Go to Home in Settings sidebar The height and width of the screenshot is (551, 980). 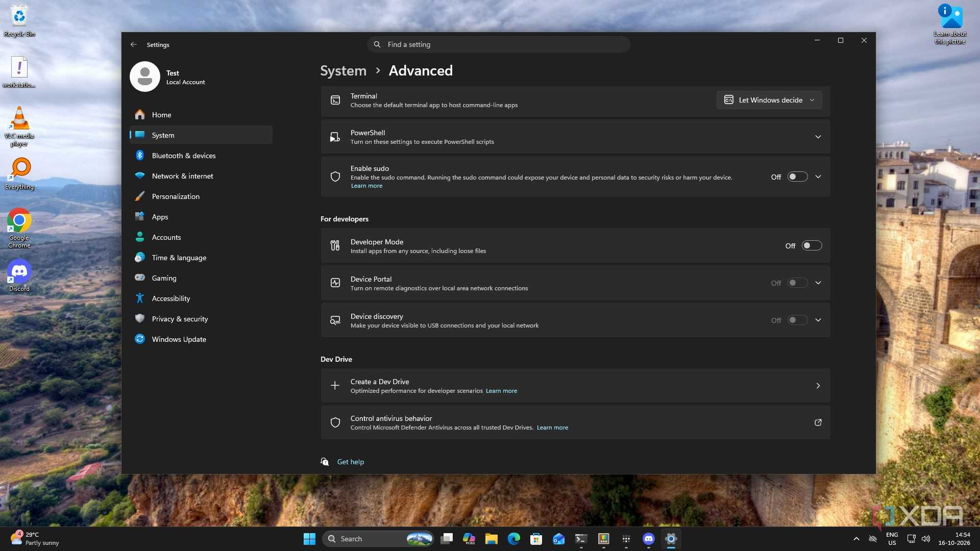tap(201, 115)
